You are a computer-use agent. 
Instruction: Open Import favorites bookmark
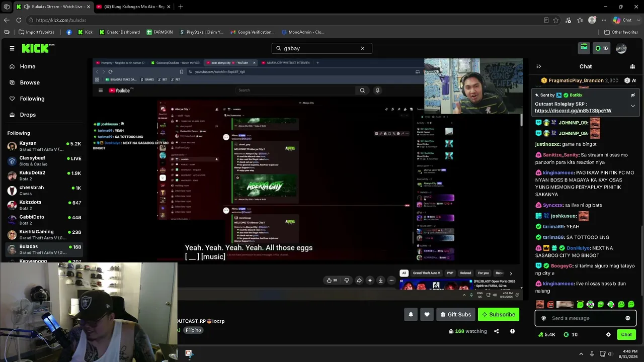(x=36, y=32)
